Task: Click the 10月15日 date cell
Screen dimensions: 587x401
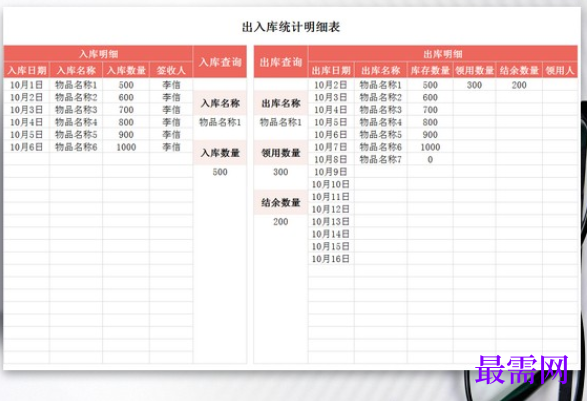Action: tap(331, 246)
